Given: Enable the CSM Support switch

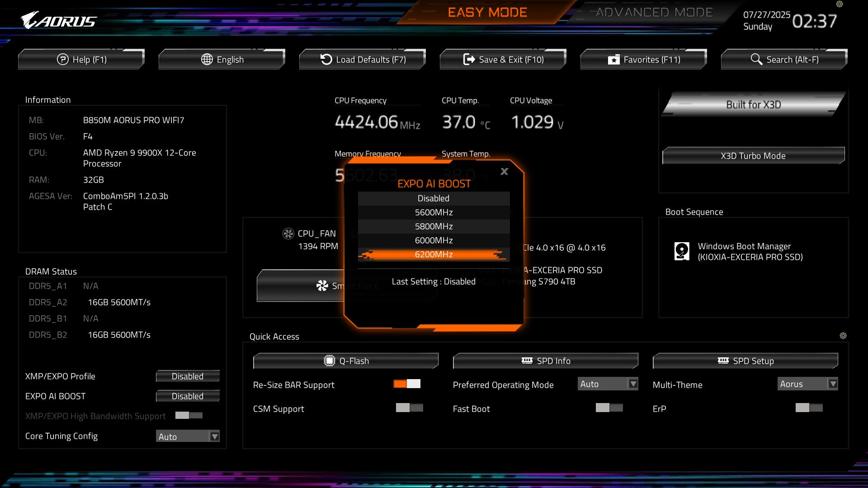Looking at the screenshot, I should coord(409,408).
